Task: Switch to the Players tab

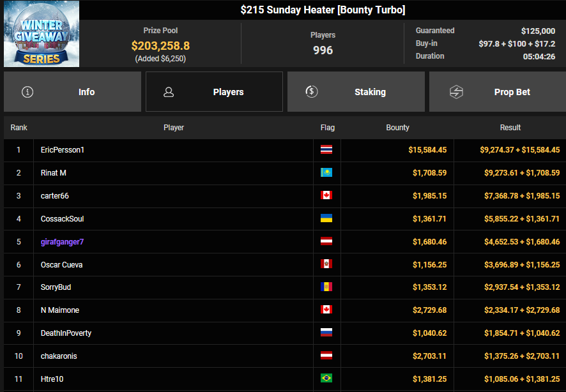Action: pyautogui.click(x=214, y=92)
